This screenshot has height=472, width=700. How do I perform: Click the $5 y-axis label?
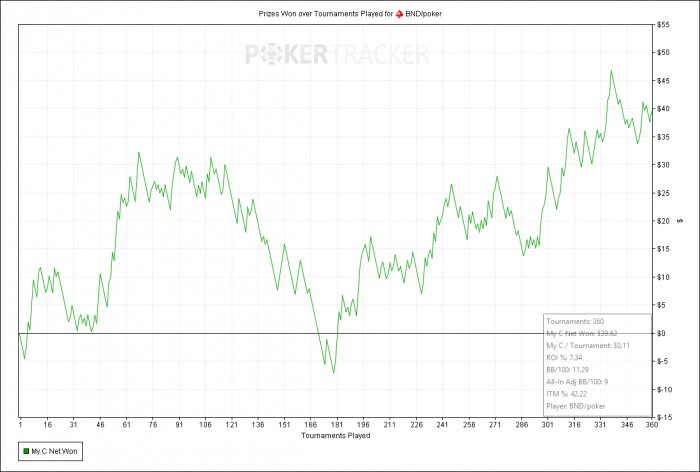coord(662,305)
